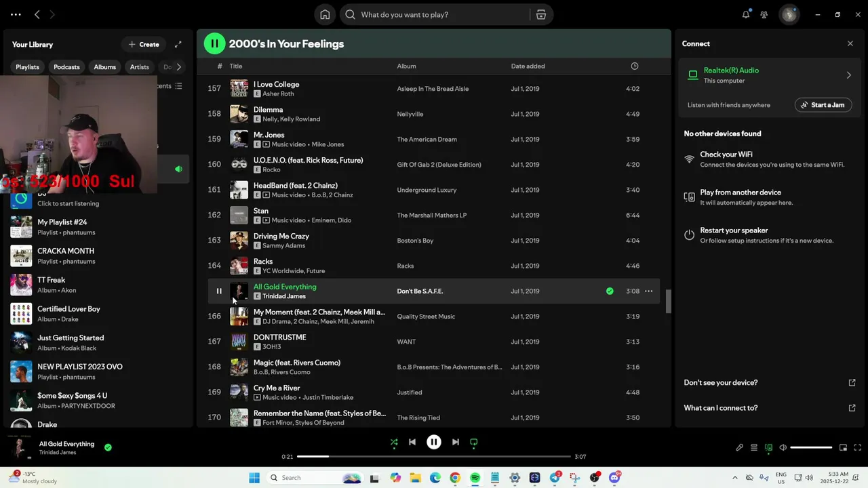Filter library by Podcasts
The width and height of the screenshot is (868, 488).
[x=66, y=67]
